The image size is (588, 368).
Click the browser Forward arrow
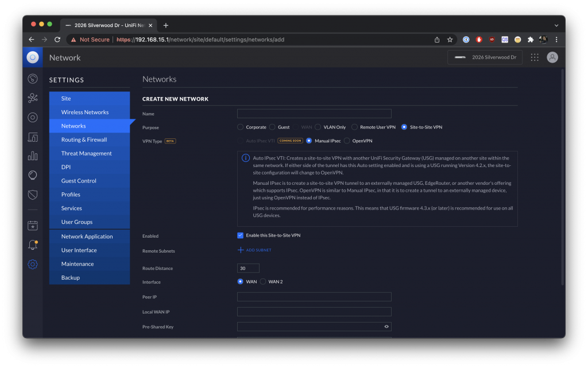(44, 40)
